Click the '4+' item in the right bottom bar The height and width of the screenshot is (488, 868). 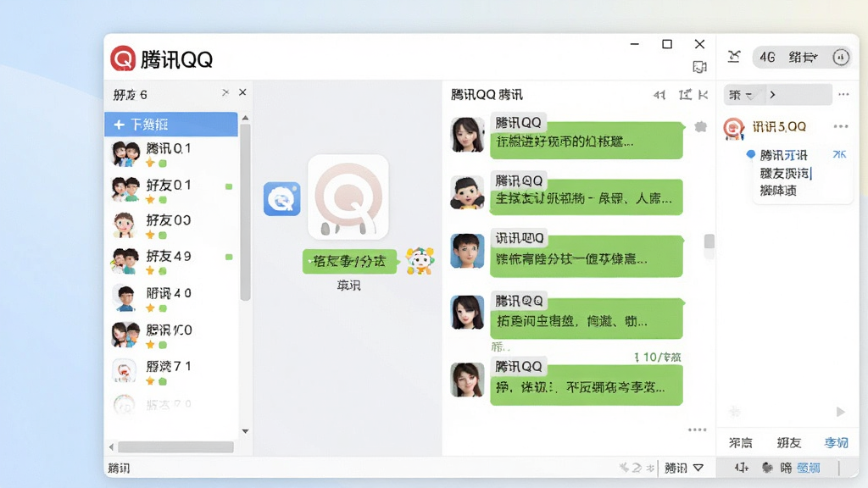(x=741, y=468)
